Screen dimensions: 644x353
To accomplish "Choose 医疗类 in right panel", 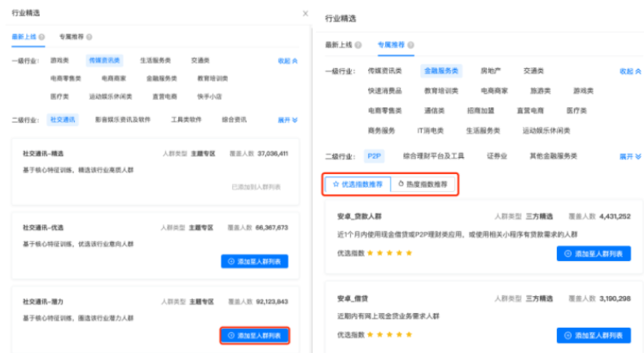I will 576,111.
